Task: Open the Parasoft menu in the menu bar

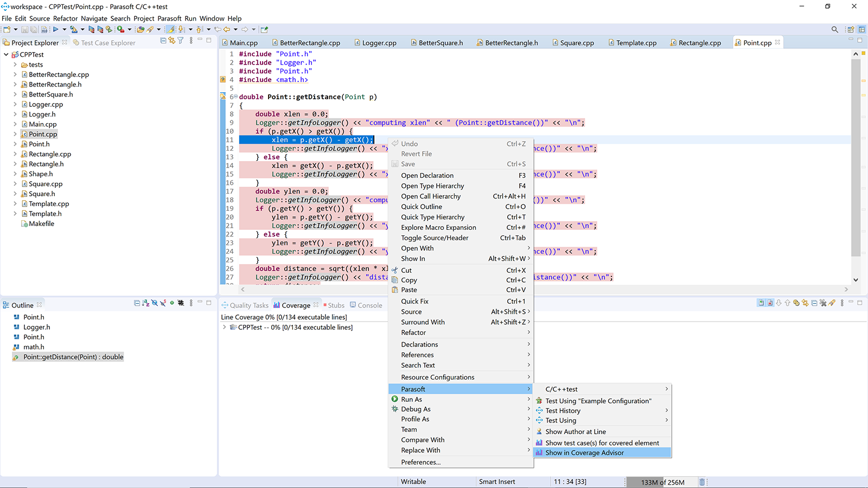Action: point(169,18)
